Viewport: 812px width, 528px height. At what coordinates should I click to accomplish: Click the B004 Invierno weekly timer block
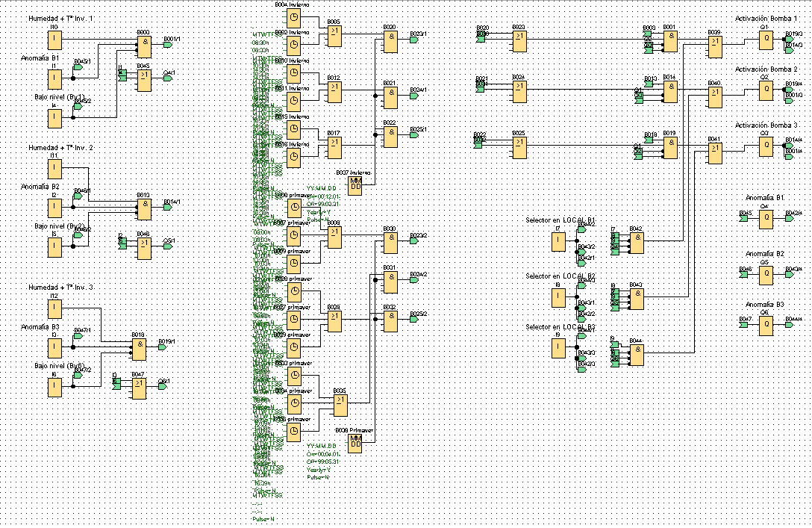pos(293,19)
